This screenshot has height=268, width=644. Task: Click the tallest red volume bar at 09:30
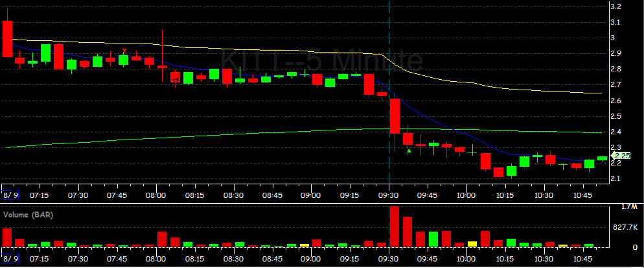[x=395, y=227]
